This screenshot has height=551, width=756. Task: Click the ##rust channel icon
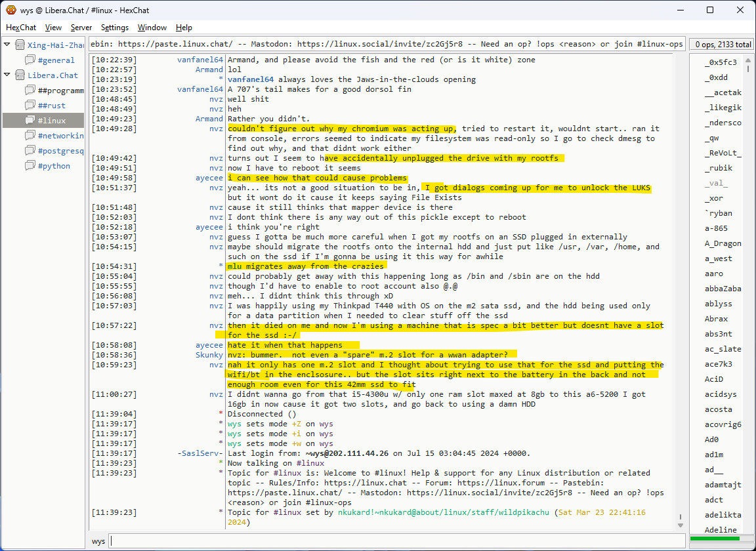pos(30,106)
